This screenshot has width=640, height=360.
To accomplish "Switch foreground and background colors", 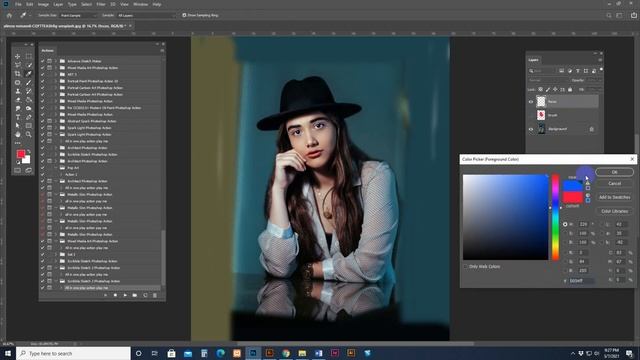I will 29,151.
